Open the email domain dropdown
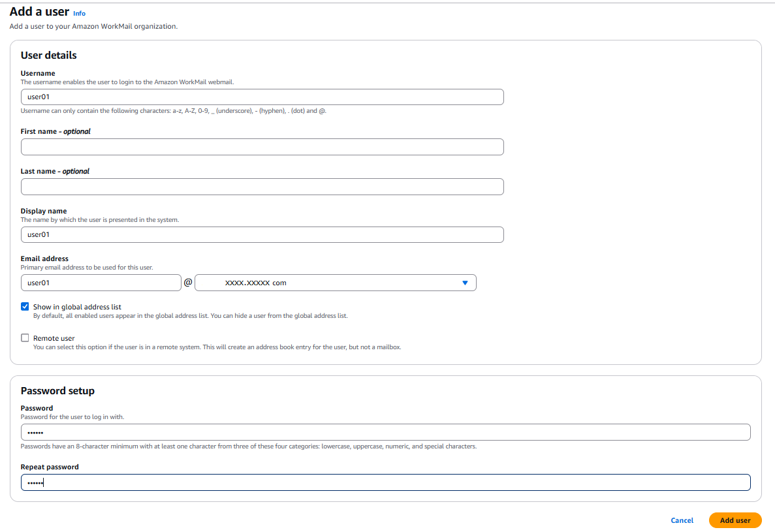 (335, 283)
